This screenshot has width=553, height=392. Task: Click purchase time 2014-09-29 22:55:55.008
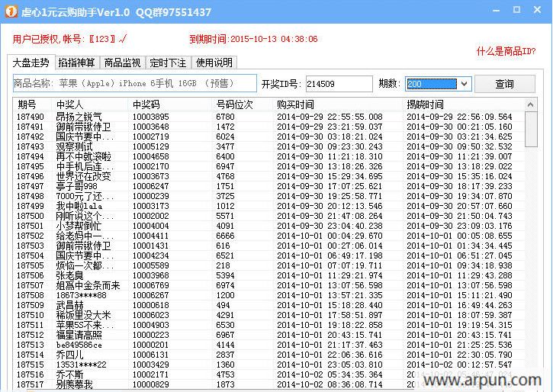330,117
